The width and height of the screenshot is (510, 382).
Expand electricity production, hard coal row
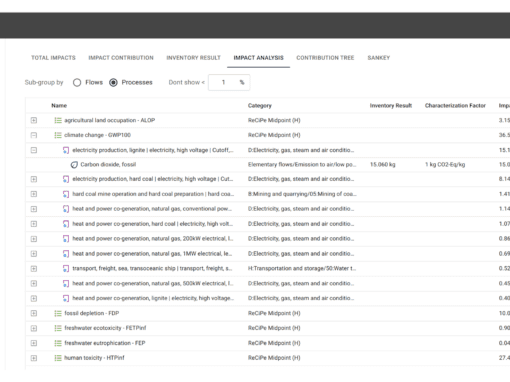click(34, 179)
